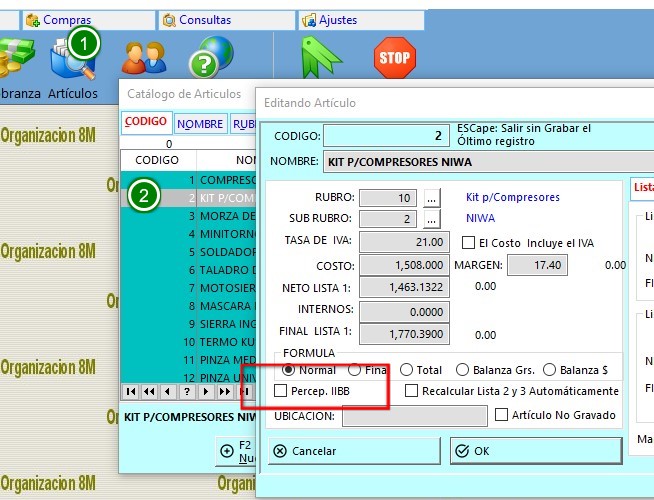Select catalog row 11 PINZA MED

(189, 359)
